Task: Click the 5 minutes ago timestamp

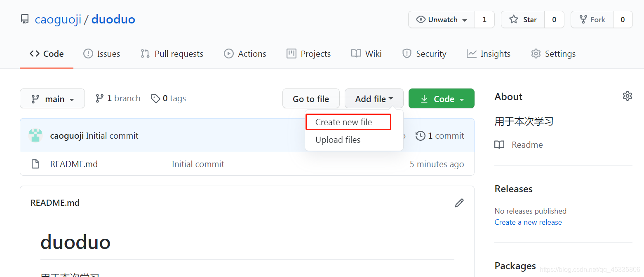Action: pos(437,164)
